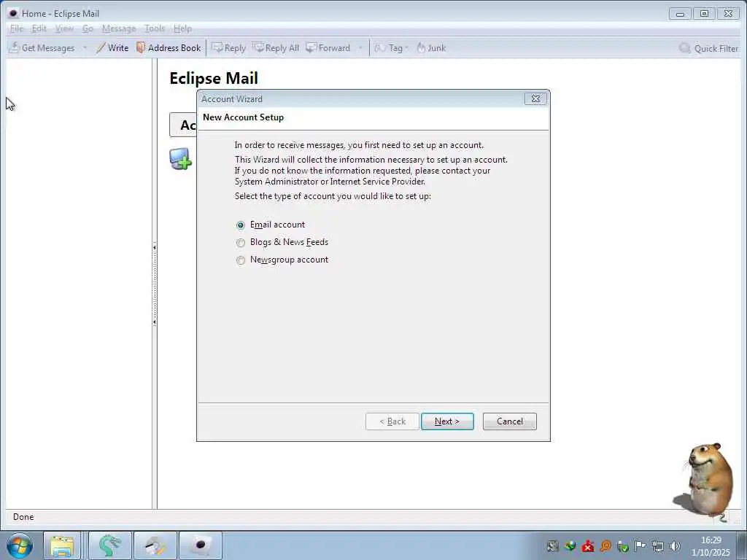Open the Windows Start menu
747x560 pixels.
click(20, 545)
